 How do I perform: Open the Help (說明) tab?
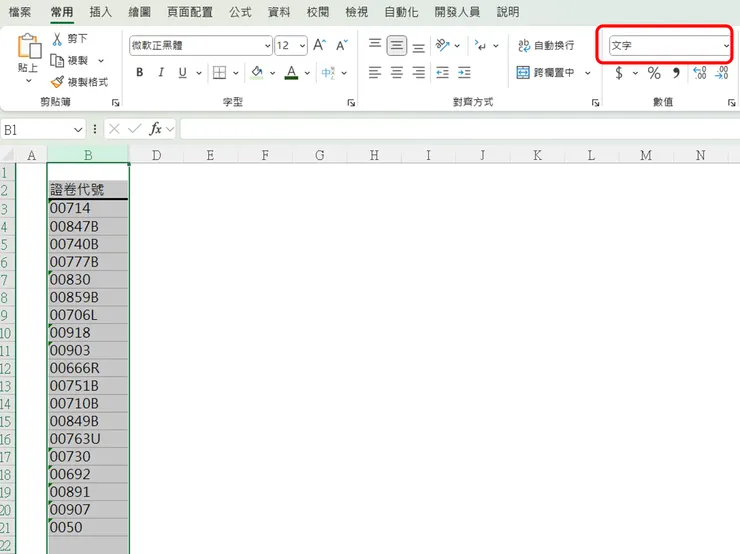pyautogui.click(x=508, y=12)
